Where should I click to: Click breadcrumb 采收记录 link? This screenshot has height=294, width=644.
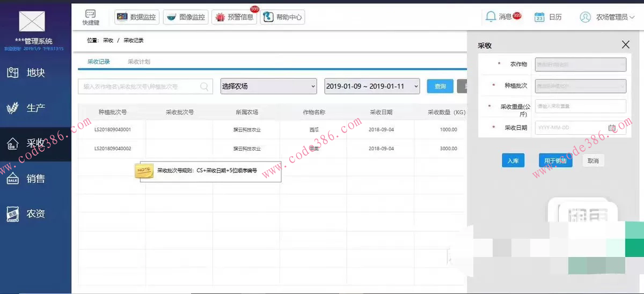tap(134, 40)
